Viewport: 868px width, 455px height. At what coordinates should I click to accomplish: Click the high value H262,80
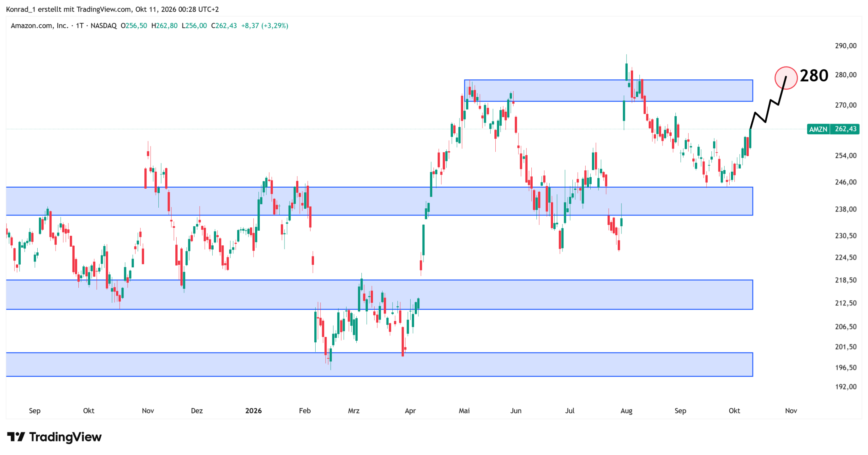tap(164, 26)
